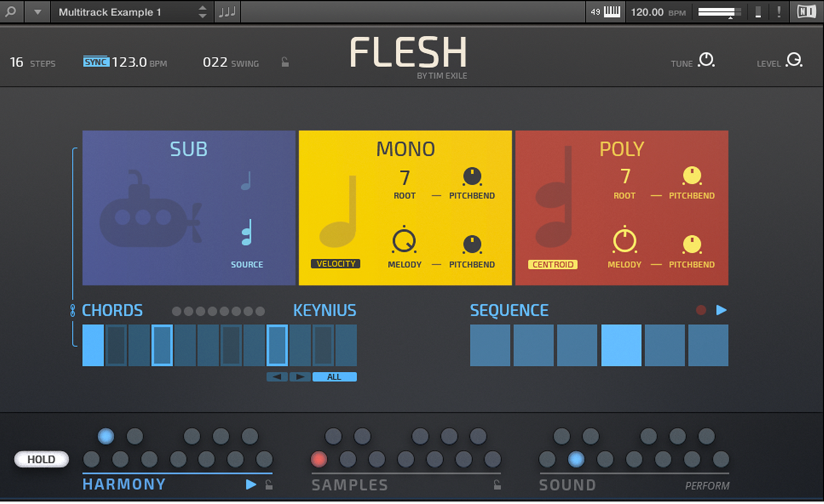The width and height of the screenshot is (824, 504).
Task: Select ALL under Keynius chords
Action: (334, 377)
